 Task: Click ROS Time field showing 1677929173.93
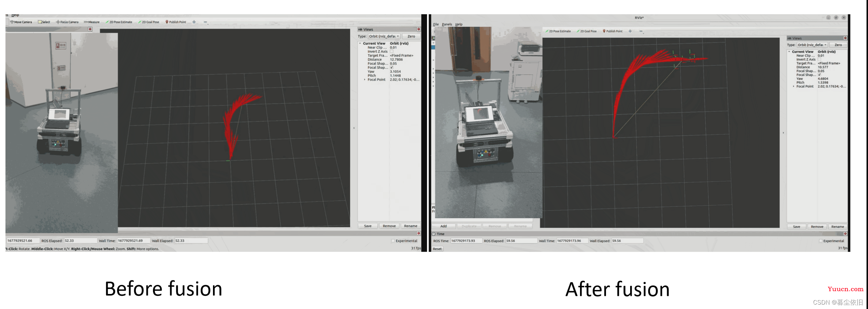click(466, 241)
